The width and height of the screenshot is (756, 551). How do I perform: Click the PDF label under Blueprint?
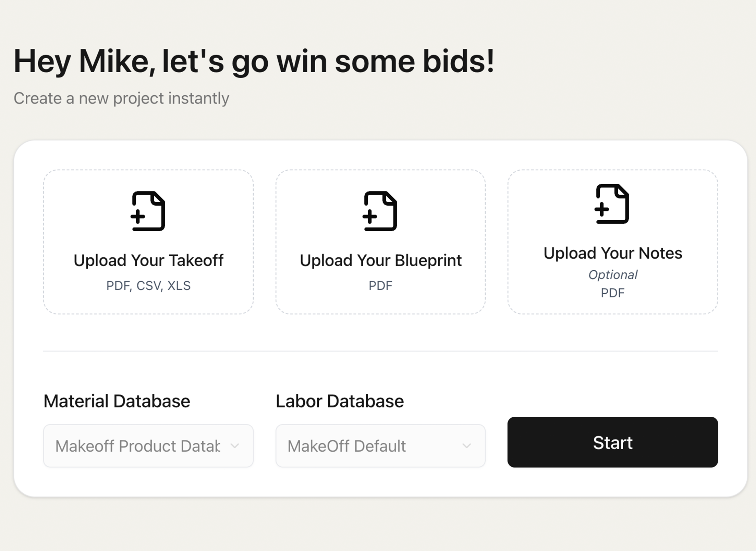pos(380,285)
